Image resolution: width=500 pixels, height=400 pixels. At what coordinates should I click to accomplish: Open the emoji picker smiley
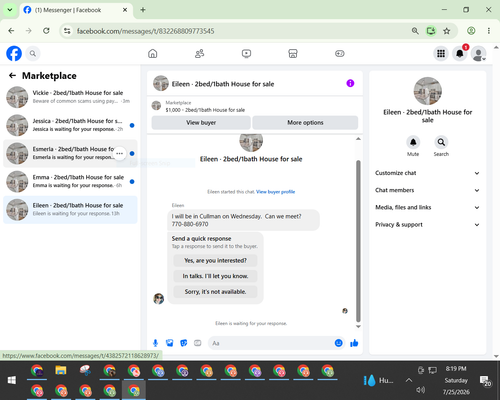[x=338, y=343]
